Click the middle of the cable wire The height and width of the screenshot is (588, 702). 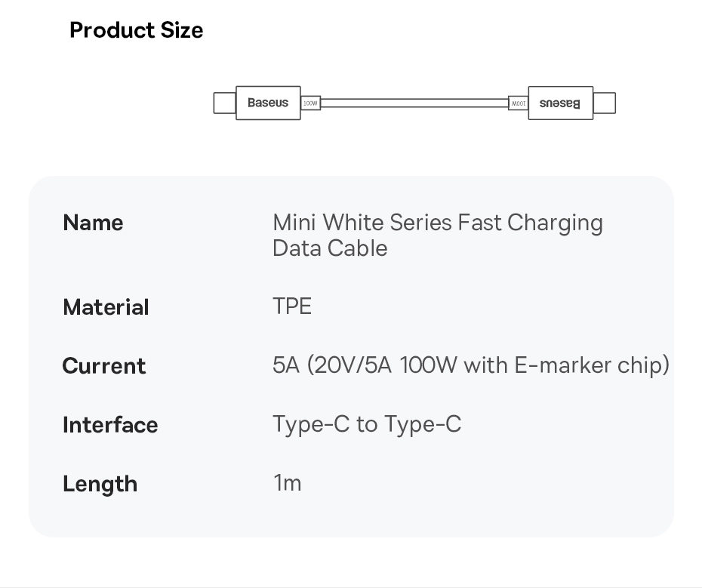(414, 103)
